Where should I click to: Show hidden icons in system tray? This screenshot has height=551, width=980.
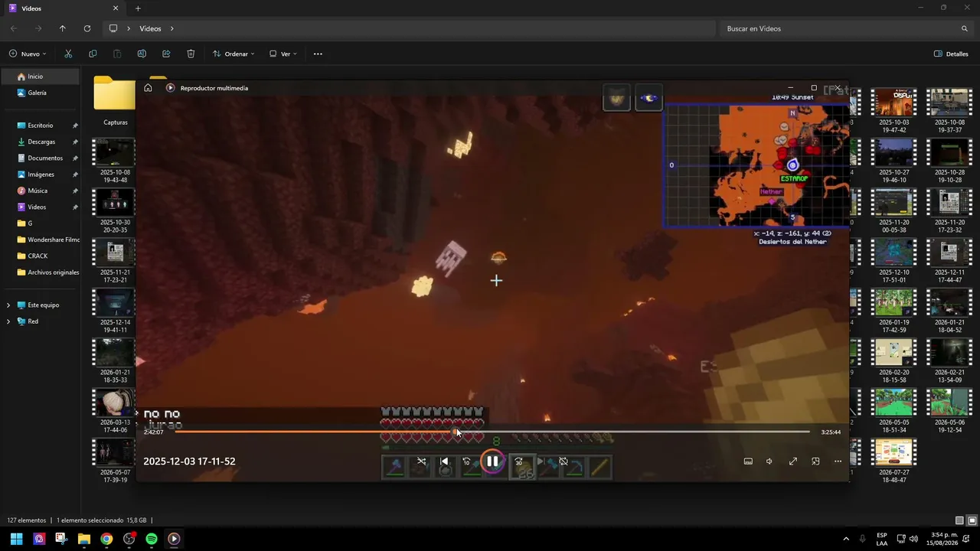[x=846, y=539]
